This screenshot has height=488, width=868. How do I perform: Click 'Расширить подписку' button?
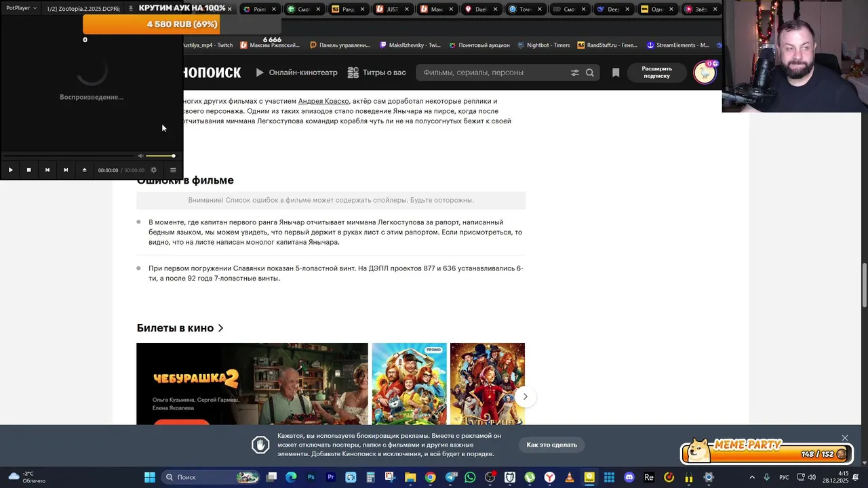tap(656, 73)
